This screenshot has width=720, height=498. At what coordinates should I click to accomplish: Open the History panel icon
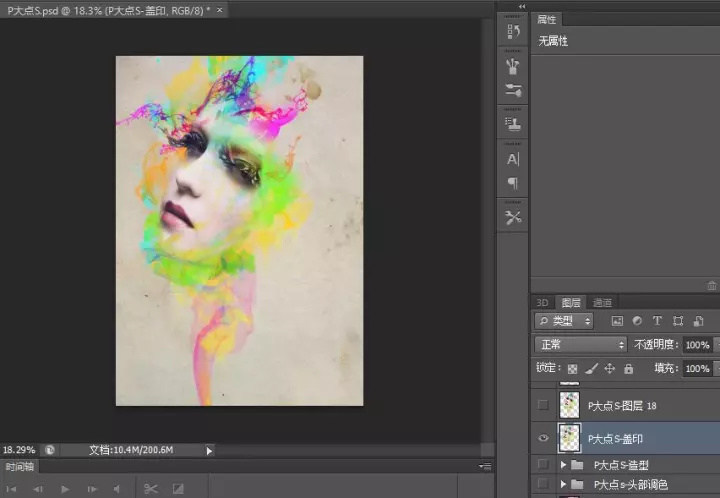tap(513, 32)
